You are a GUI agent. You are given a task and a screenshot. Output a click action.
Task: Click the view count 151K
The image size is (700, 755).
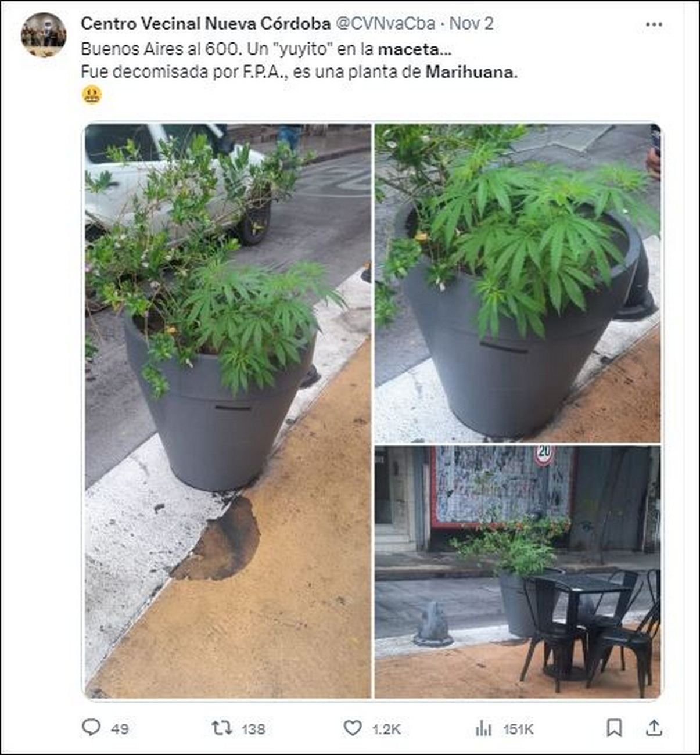[x=518, y=729]
